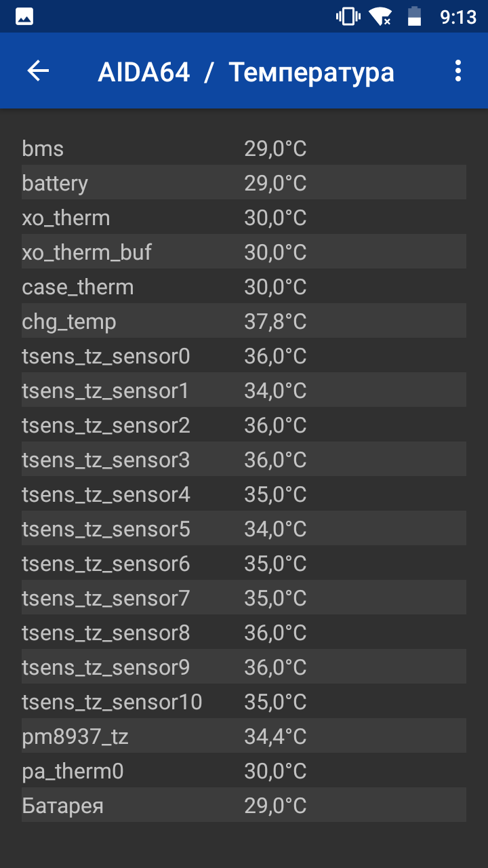488x868 pixels.
Task: Tap the back arrow in the header
Action: click(x=38, y=71)
